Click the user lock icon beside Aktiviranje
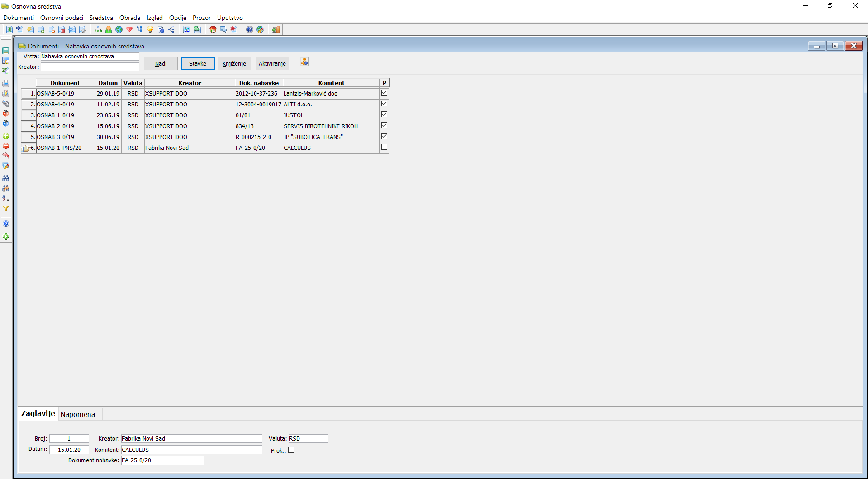The width and height of the screenshot is (868, 479). pyautogui.click(x=304, y=62)
